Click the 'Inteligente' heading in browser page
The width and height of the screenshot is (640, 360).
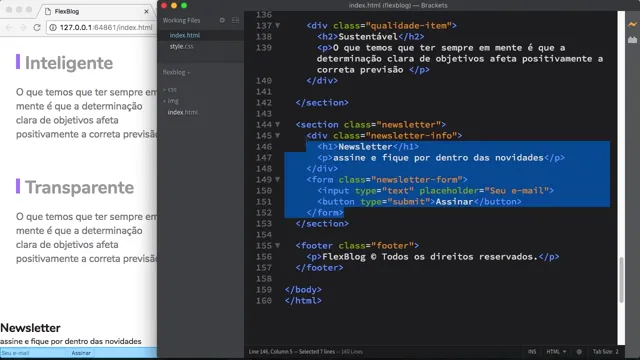pyautogui.click(x=69, y=63)
